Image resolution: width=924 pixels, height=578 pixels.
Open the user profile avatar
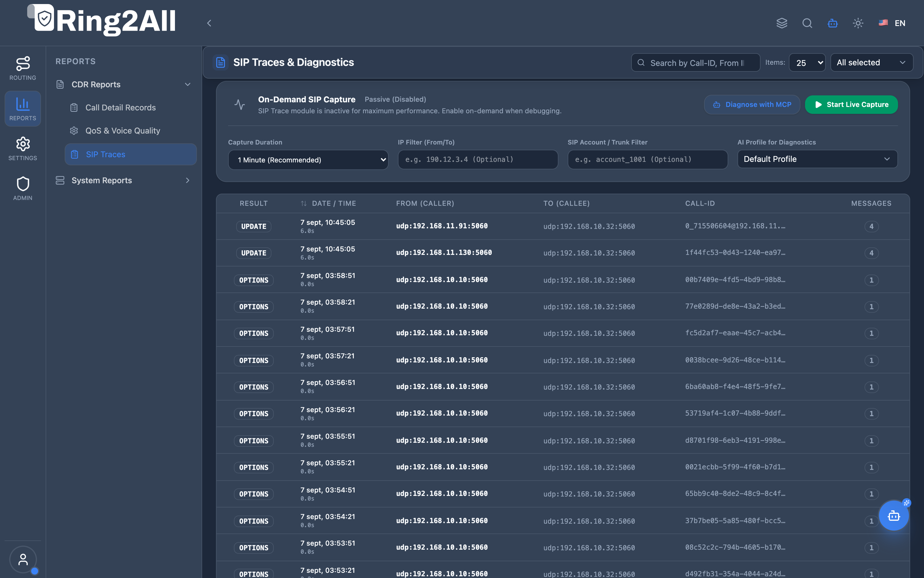click(23, 560)
